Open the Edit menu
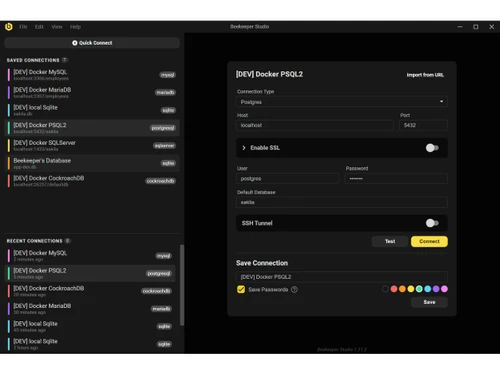 (x=39, y=27)
